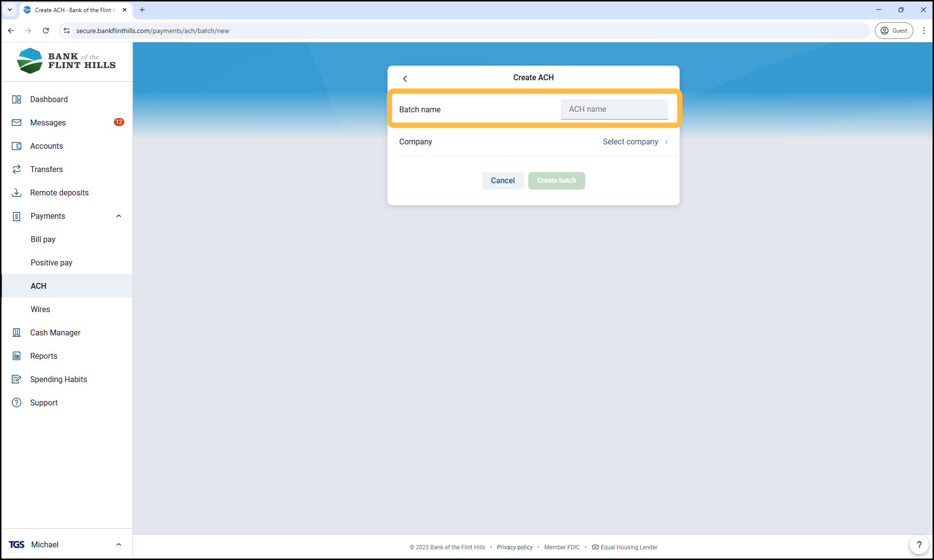Click the Cash Manager building icon
This screenshot has height=560, width=934.
coord(17,332)
